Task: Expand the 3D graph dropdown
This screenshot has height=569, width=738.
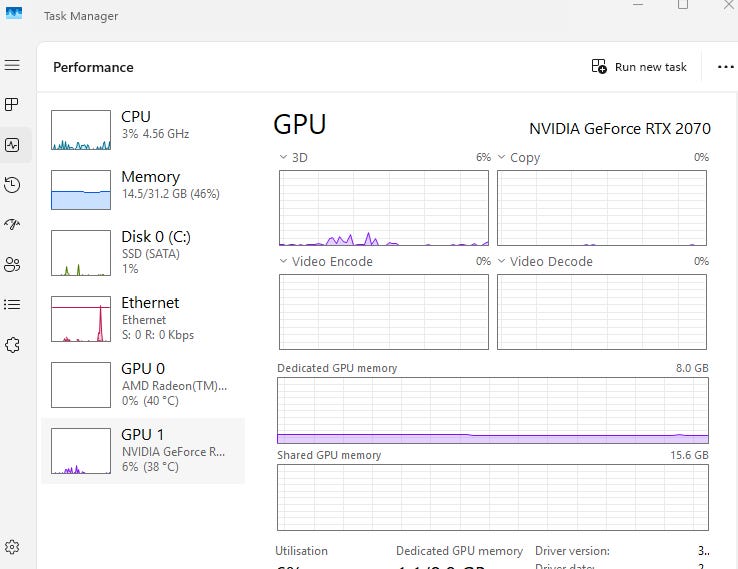Action: point(284,158)
